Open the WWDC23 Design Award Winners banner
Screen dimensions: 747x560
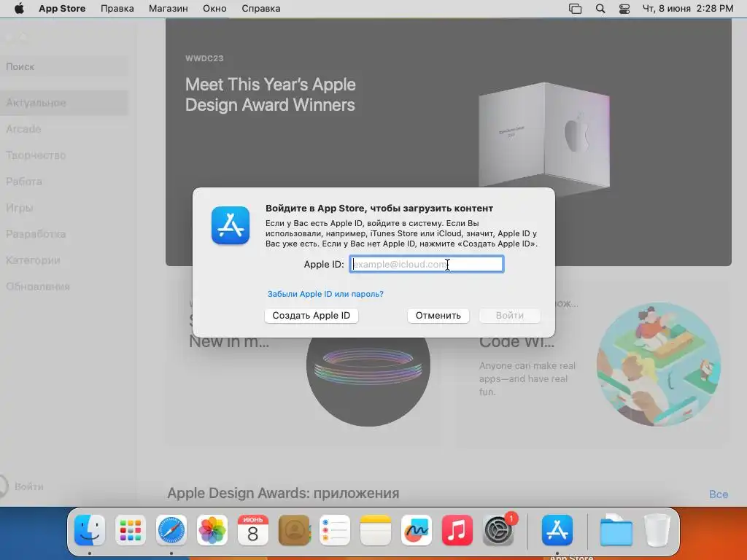pyautogui.click(x=449, y=142)
